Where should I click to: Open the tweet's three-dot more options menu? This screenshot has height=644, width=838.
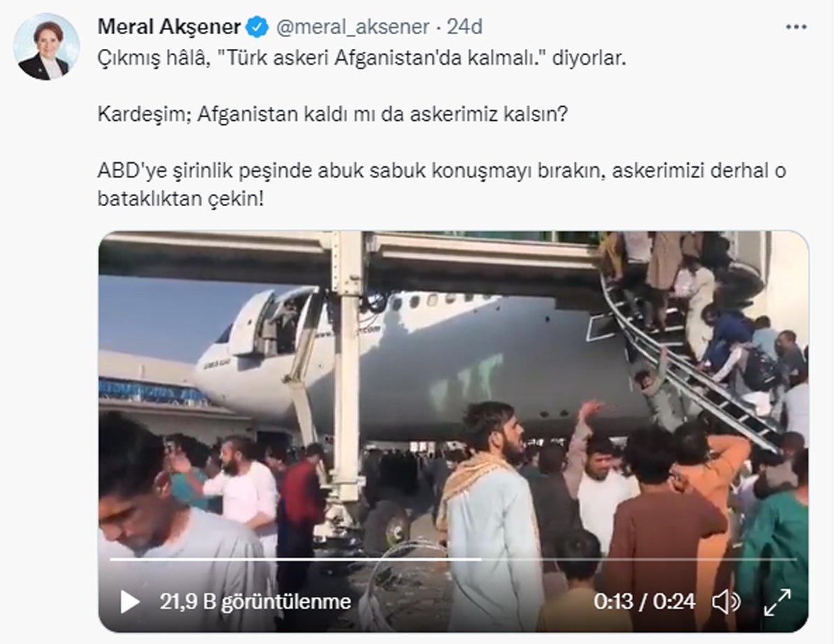(796, 27)
